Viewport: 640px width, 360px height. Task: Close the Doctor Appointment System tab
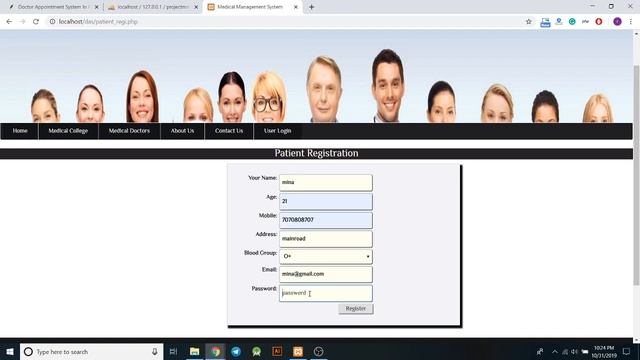[97, 7]
